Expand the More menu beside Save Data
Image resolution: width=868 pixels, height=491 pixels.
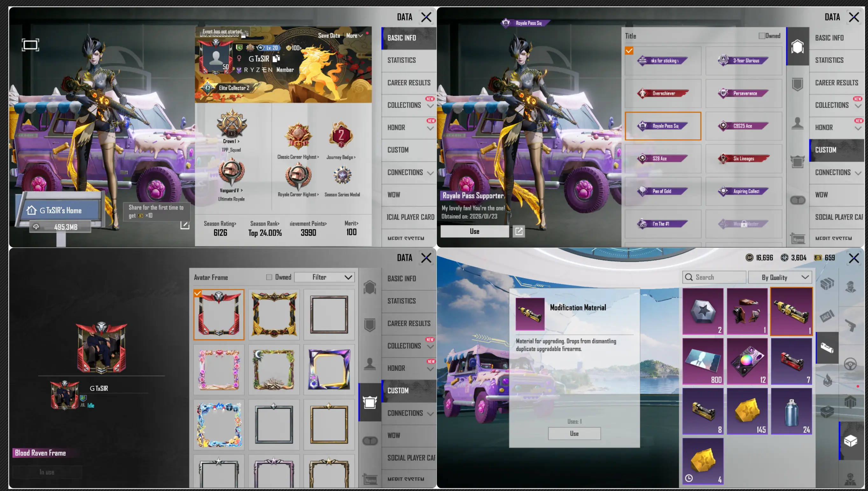pos(354,35)
